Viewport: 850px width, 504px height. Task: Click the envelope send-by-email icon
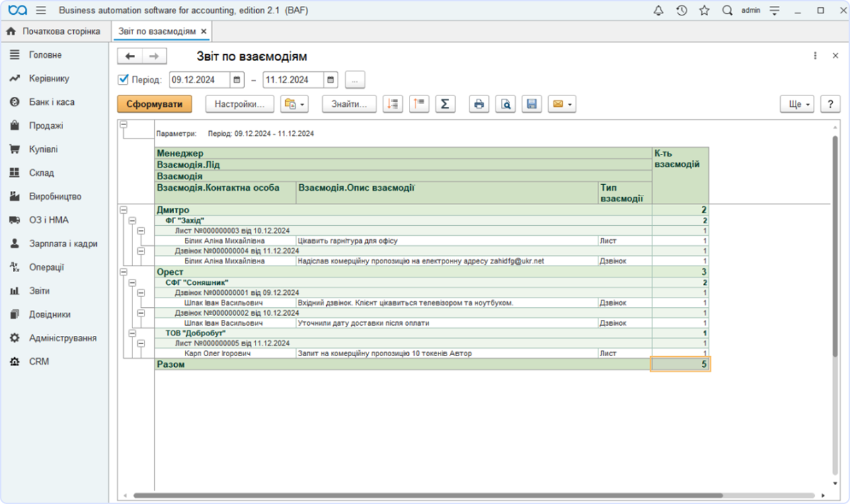coord(562,104)
